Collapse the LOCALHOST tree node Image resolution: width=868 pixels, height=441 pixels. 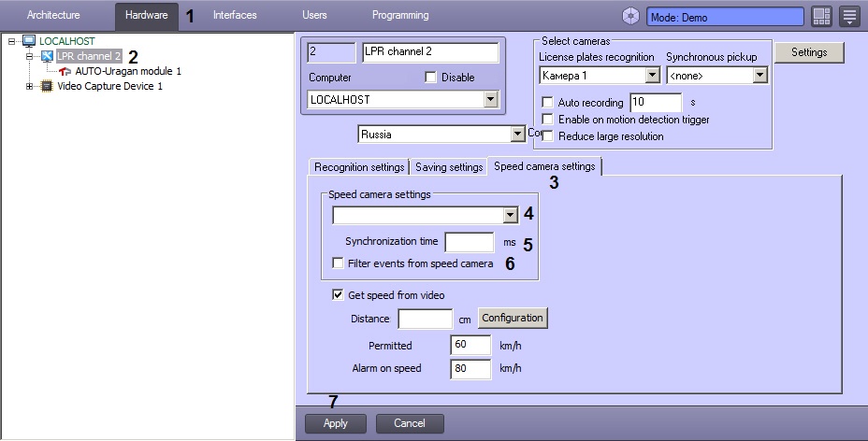click(11, 41)
